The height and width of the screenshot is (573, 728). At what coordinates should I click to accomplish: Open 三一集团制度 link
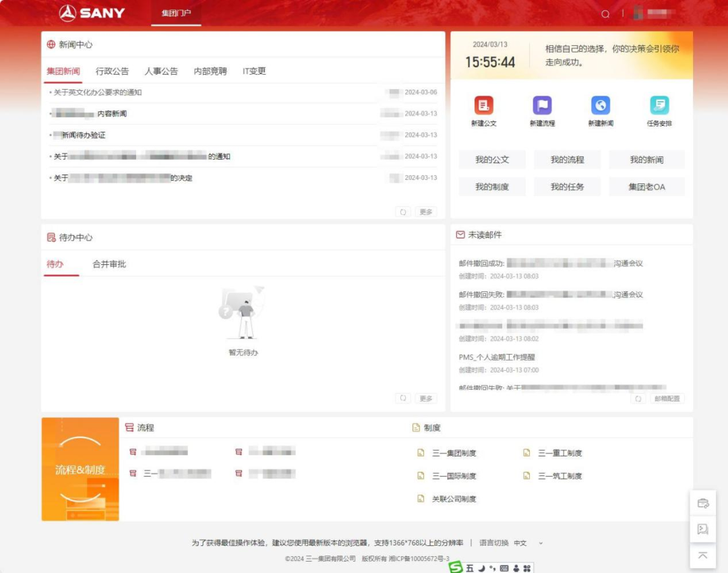[454, 453]
